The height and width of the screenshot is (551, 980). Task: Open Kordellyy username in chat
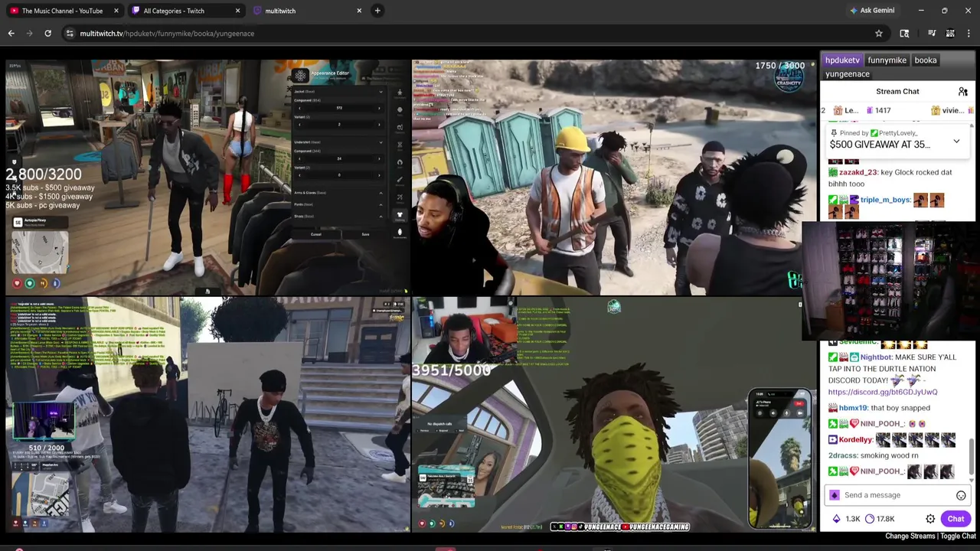(856, 439)
